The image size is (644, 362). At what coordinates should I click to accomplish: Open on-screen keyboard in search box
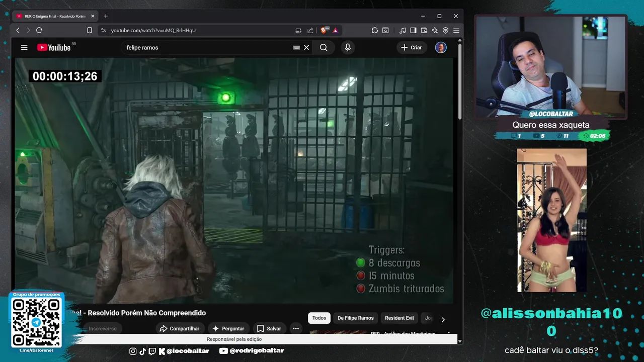tap(296, 47)
